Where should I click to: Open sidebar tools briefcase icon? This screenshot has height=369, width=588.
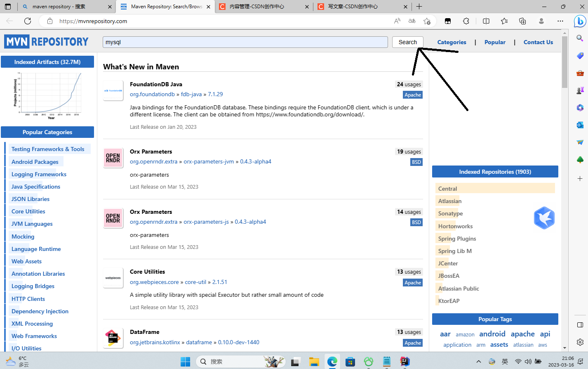coord(580,73)
